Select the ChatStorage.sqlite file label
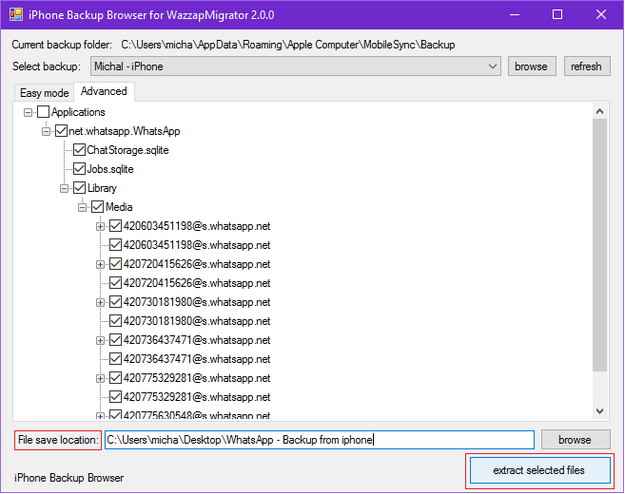 pos(128,150)
